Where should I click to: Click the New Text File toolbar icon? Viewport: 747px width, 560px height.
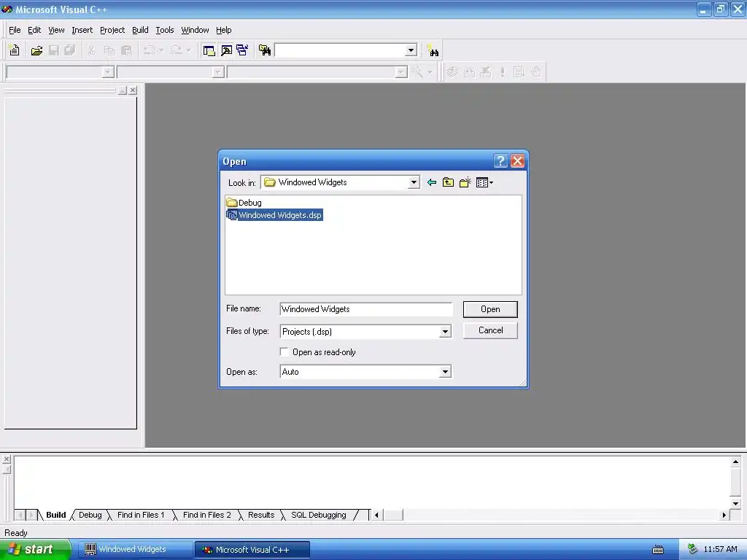point(15,50)
